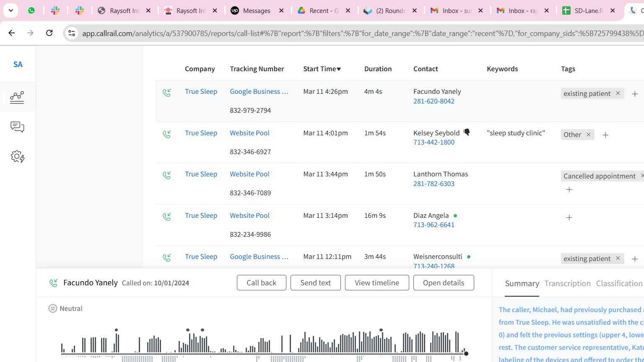Image resolution: width=644 pixels, height=362 pixels.
Task: Open the Settings gear icon in sidebar
Action: (x=18, y=157)
